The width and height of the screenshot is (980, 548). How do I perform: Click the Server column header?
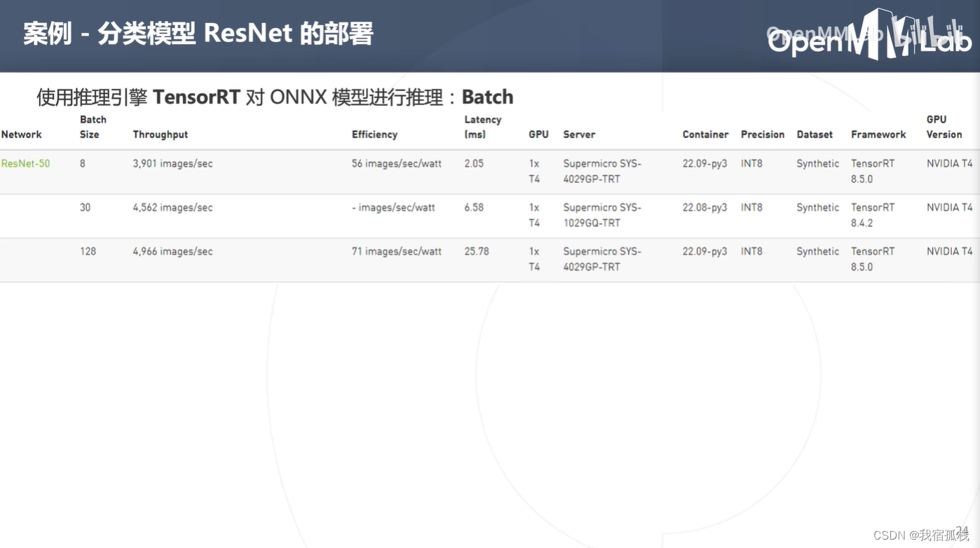[579, 135]
